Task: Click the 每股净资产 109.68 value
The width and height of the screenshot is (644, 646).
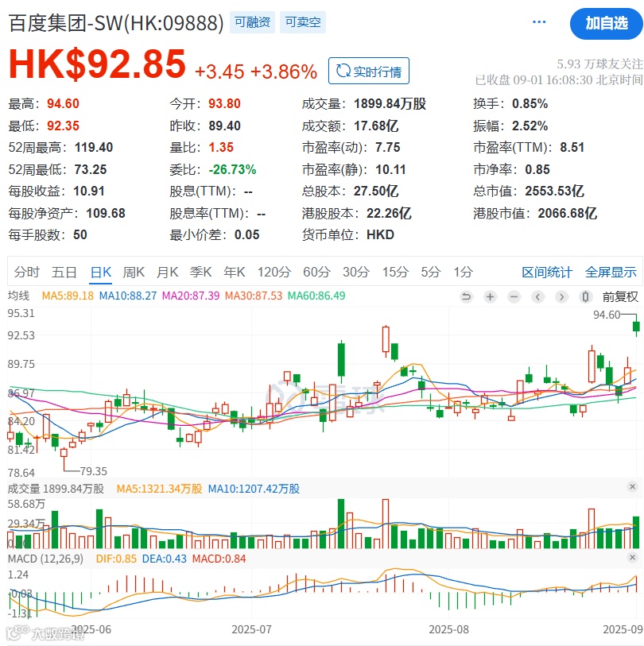Action: [x=106, y=213]
